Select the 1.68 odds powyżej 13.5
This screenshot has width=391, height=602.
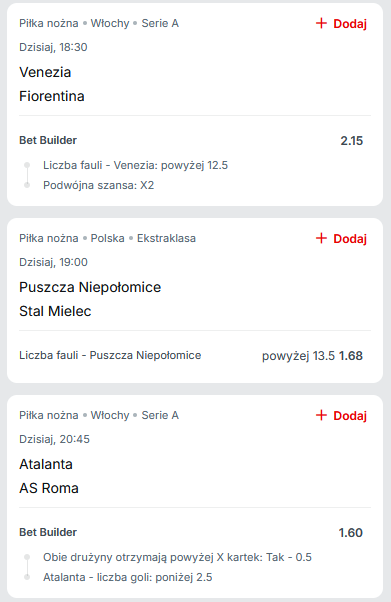(351, 356)
